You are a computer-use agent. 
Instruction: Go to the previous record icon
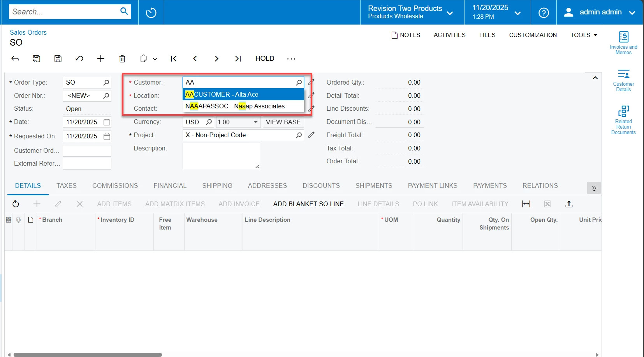pyautogui.click(x=195, y=58)
